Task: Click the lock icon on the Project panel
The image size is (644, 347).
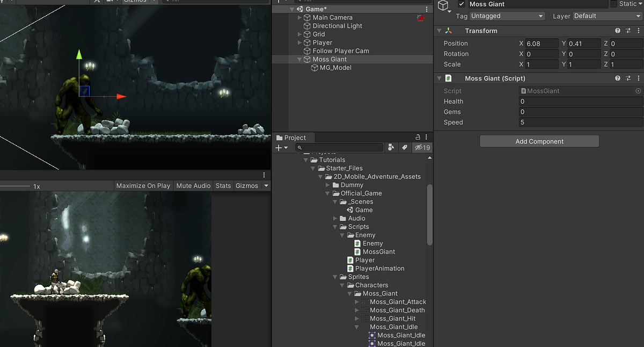Action: coord(418,137)
